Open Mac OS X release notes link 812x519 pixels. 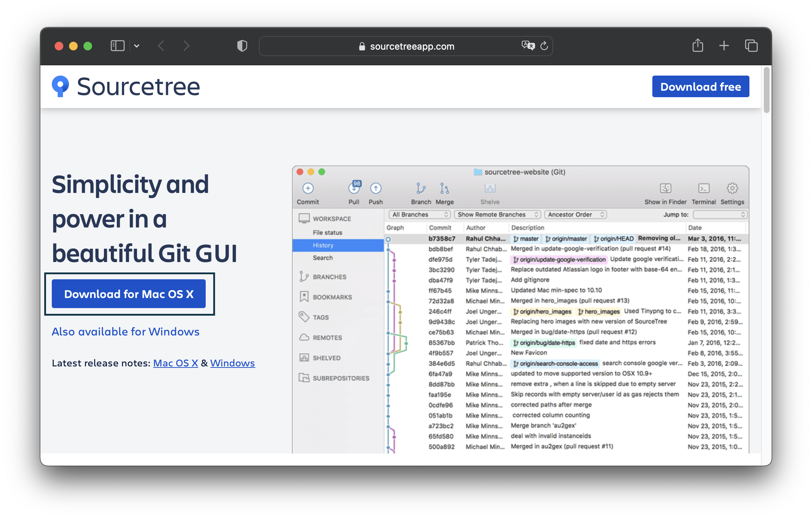tap(175, 363)
